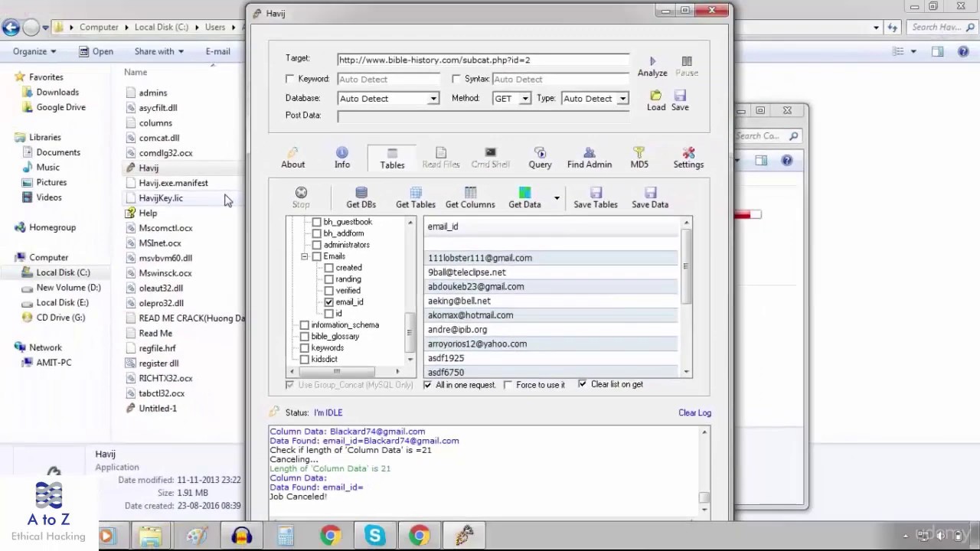Click the Get Data icon
The height and width of the screenshot is (551, 980).
coord(524,192)
